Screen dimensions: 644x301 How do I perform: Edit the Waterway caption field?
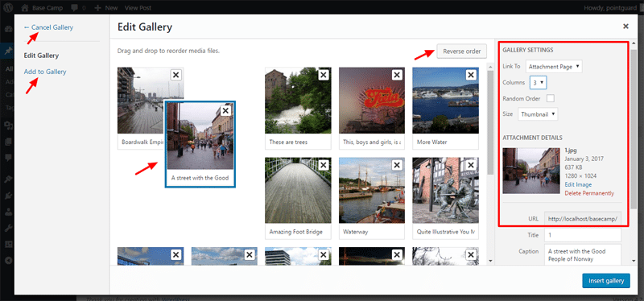click(372, 232)
